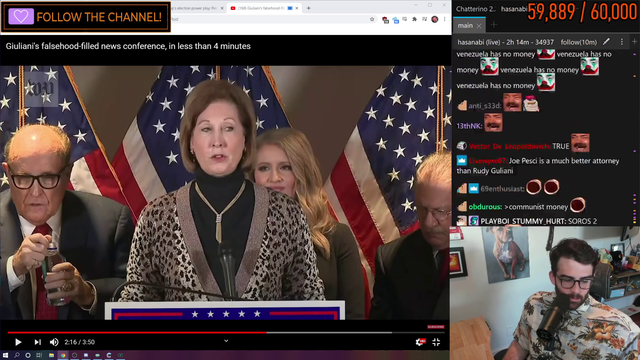Screen dimensions: 640x360
Task: Click username PLAYBOI_STUMMY_HURT in chat
Action: click(524, 221)
